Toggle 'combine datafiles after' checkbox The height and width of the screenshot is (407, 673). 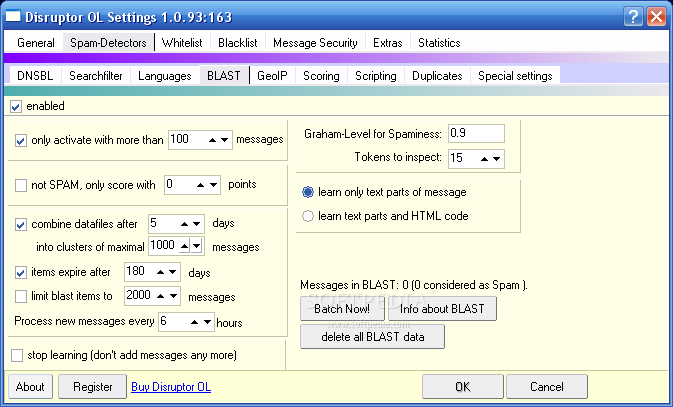(21, 225)
